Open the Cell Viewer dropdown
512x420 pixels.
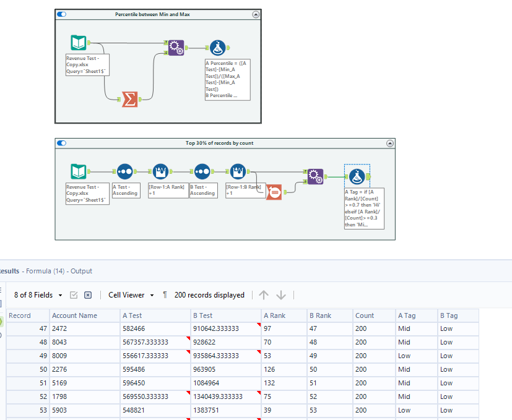[130, 294]
